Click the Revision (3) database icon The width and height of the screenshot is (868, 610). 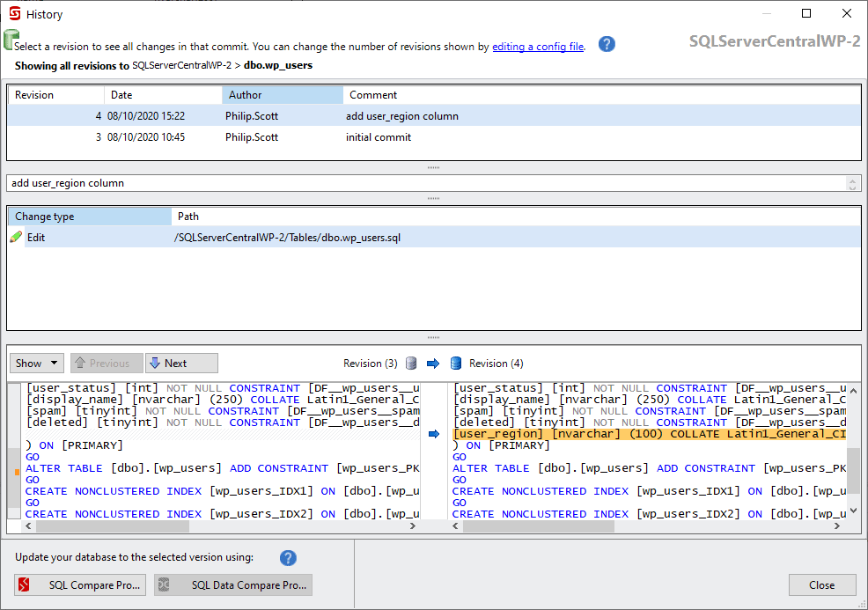click(410, 364)
